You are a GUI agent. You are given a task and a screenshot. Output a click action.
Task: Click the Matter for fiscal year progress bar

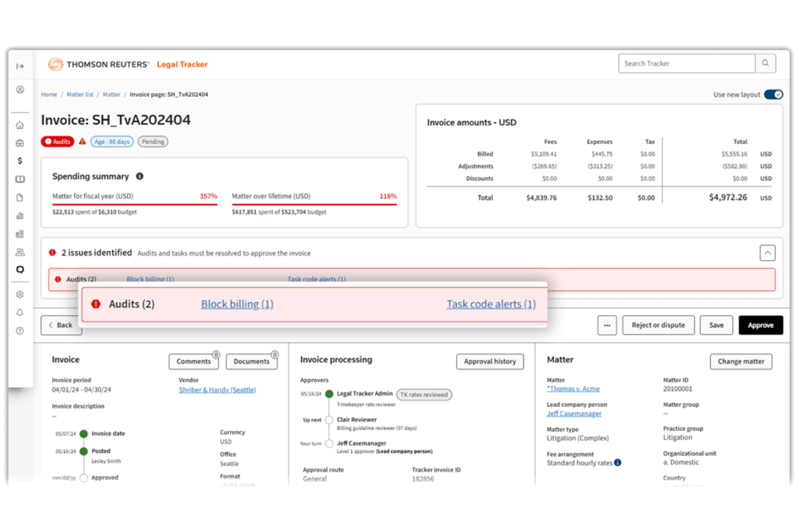click(135, 204)
